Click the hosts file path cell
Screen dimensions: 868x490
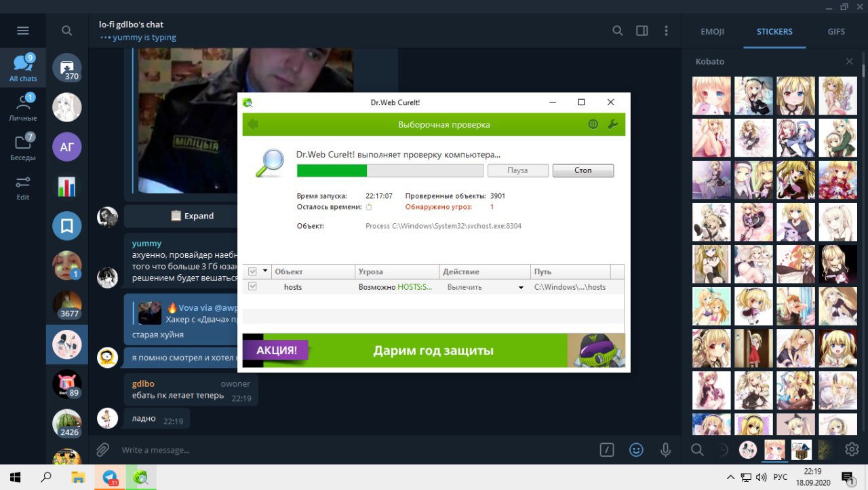pyautogui.click(x=570, y=287)
